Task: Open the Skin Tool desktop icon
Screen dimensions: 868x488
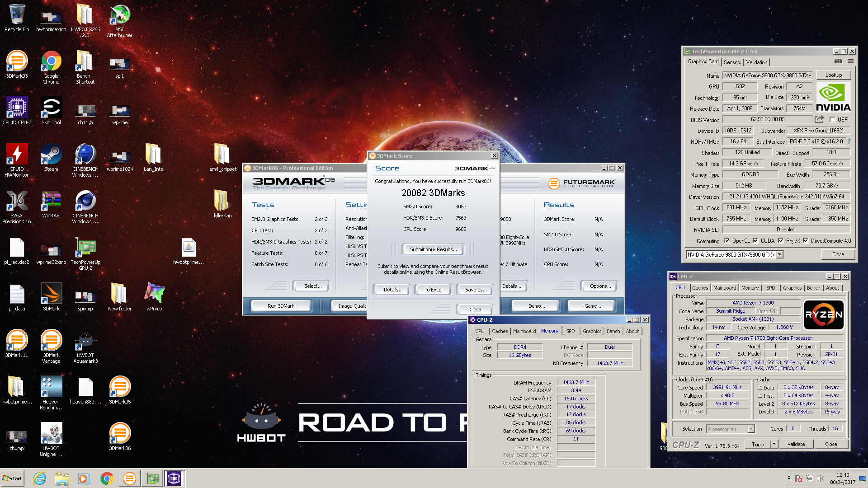Action: click(x=51, y=111)
